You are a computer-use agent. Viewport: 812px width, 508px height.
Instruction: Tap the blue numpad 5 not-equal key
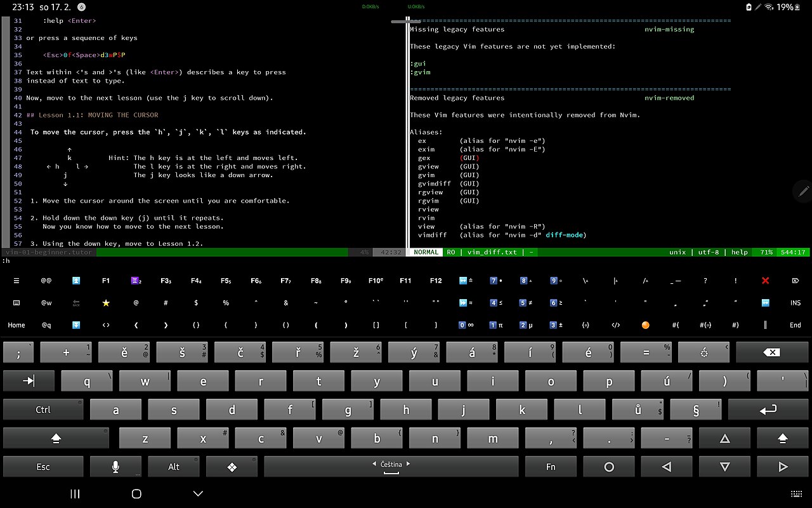[526, 303]
